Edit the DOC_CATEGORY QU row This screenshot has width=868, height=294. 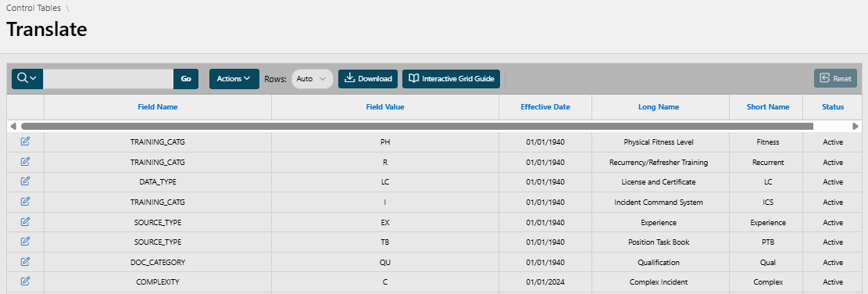(25, 261)
